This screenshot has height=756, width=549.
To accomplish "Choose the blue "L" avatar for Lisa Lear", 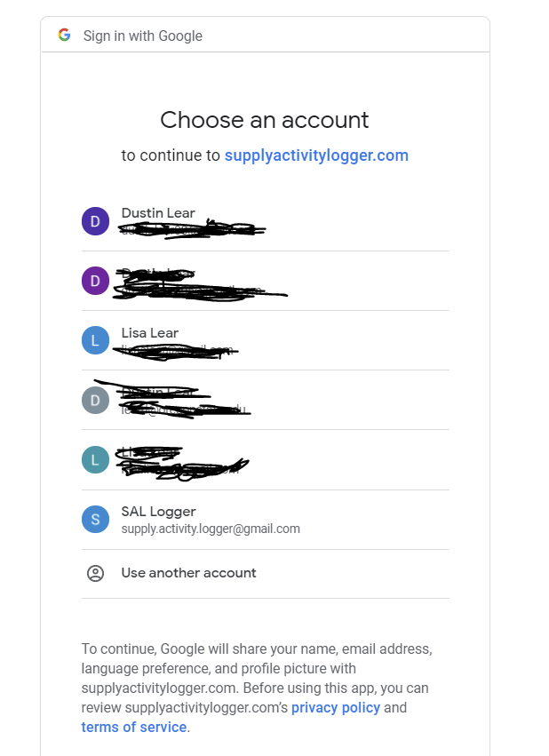I will (95, 340).
